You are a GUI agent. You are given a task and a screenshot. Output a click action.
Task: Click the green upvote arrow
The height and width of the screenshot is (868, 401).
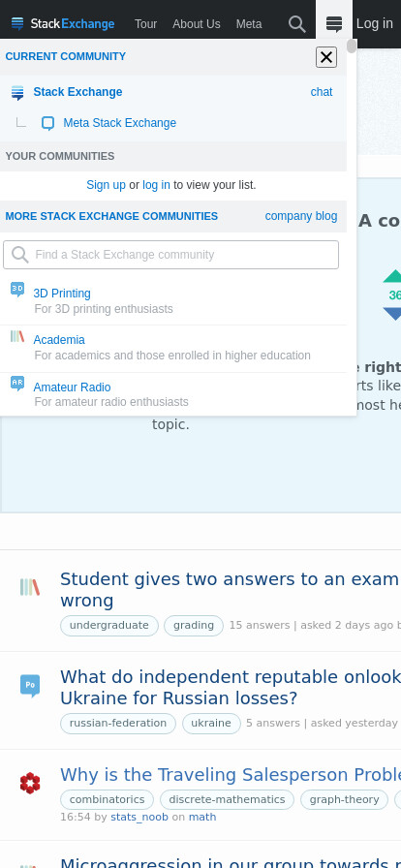(x=393, y=276)
